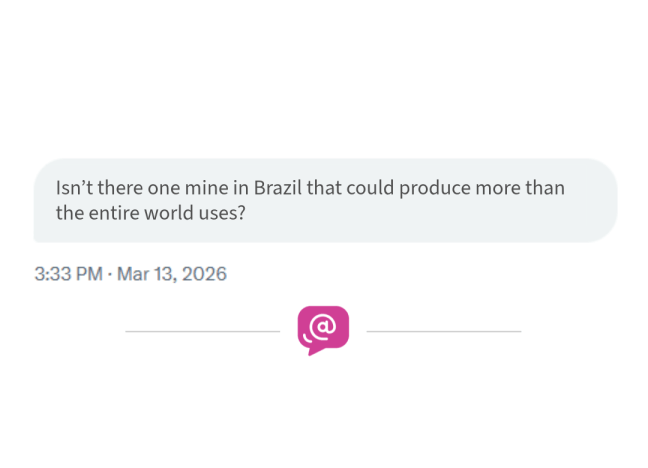The width and height of the screenshot is (648, 468).
Task: Click the pink @ speech bubble icon
Action: (323, 328)
